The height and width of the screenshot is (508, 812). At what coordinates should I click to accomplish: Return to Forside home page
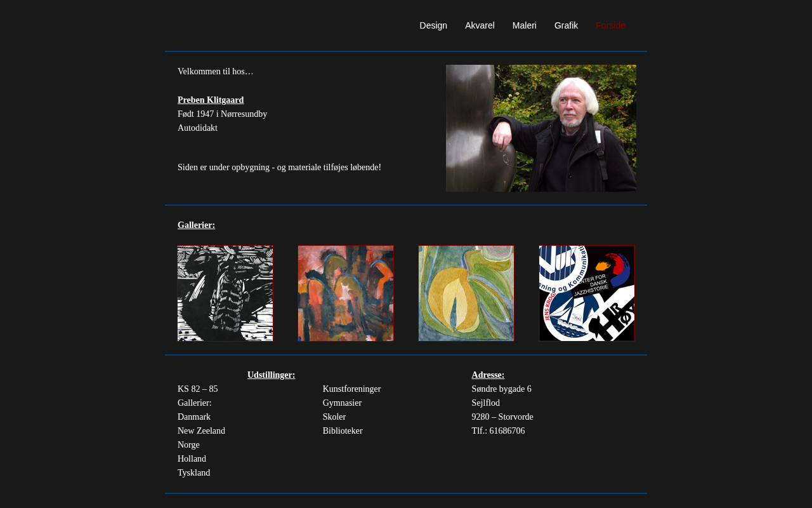coord(610,25)
